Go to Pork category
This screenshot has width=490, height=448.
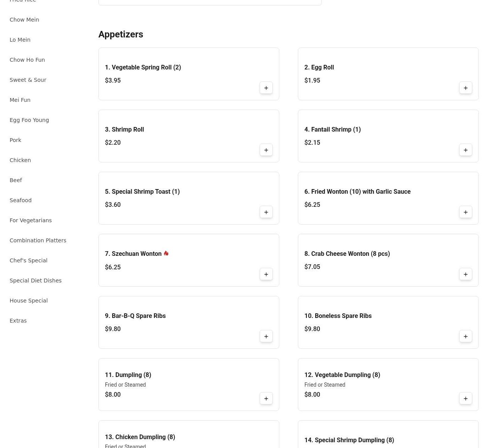pyautogui.click(x=15, y=140)
